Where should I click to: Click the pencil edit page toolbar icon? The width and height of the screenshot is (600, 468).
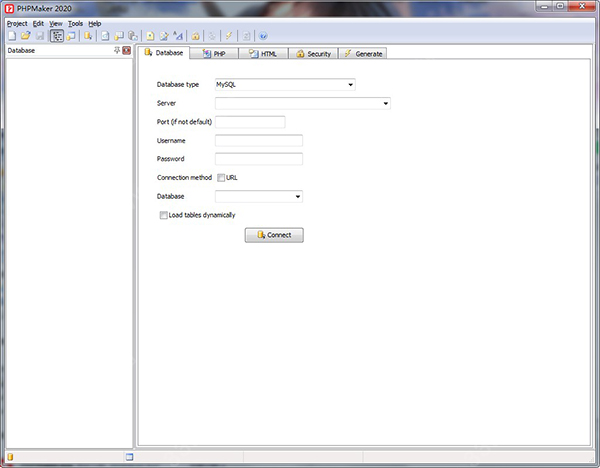(x=164, y=36)
